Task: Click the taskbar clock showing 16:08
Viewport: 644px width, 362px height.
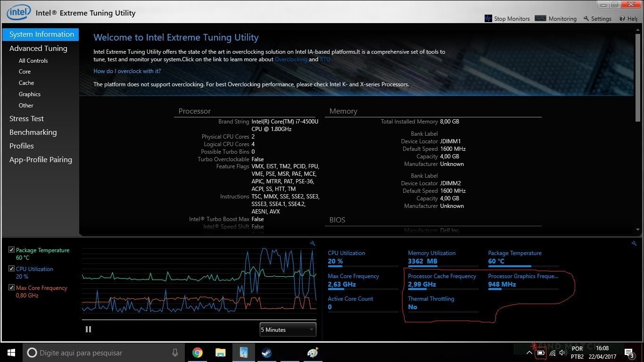Action: pyautogui.click(x=602, y=353)
